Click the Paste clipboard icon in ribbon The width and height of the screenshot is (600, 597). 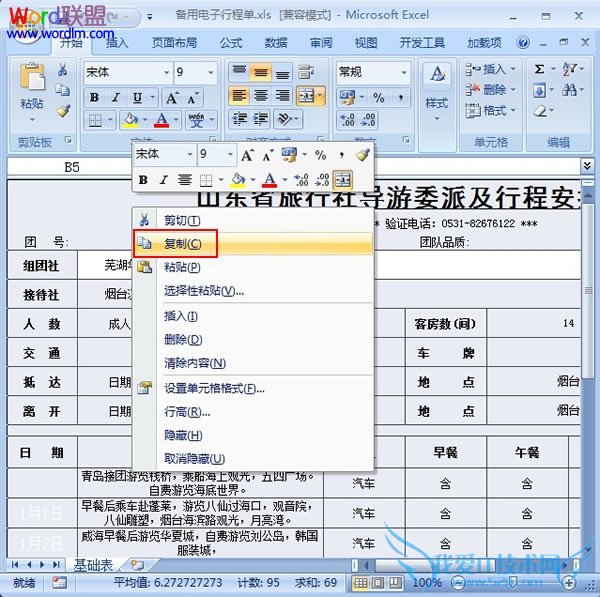32,77
